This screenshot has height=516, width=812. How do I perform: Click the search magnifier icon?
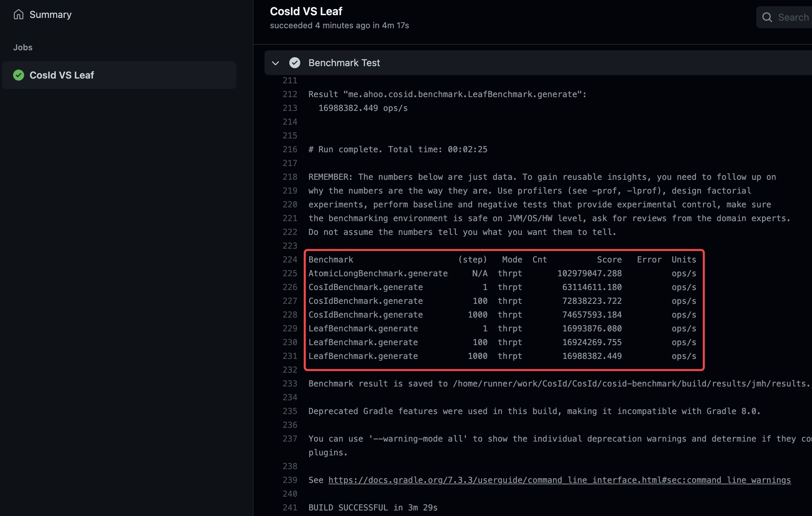pos(767,17)
